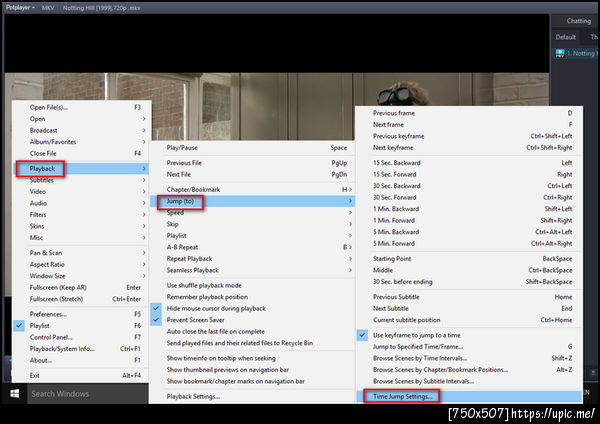Click playlist item icon for Notting Hill
The image size is (600, 424).
(560, 53)
